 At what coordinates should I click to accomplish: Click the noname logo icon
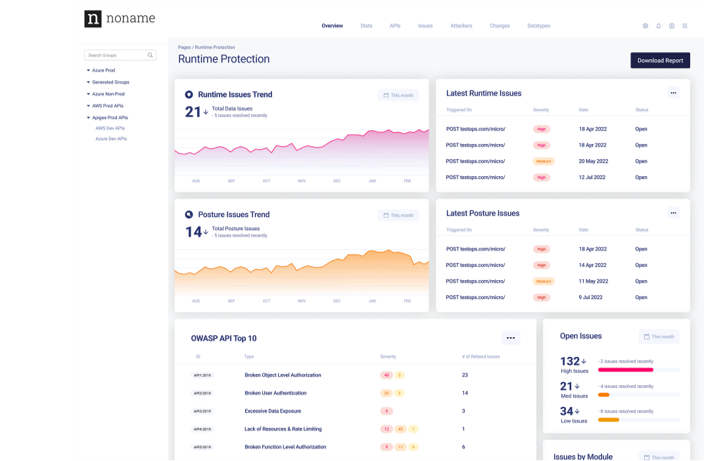93,19
